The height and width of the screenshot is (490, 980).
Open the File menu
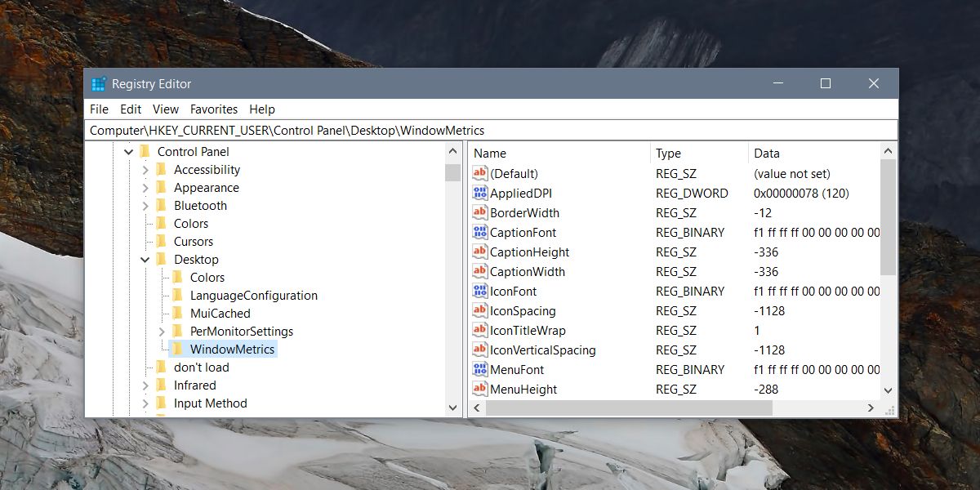[99, 109]
